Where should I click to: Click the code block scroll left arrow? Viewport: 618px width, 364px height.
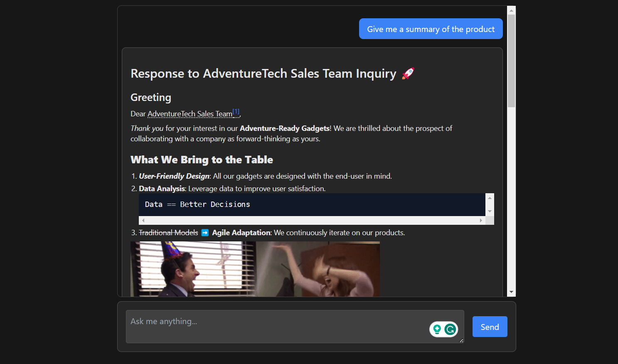click(143, 221)
